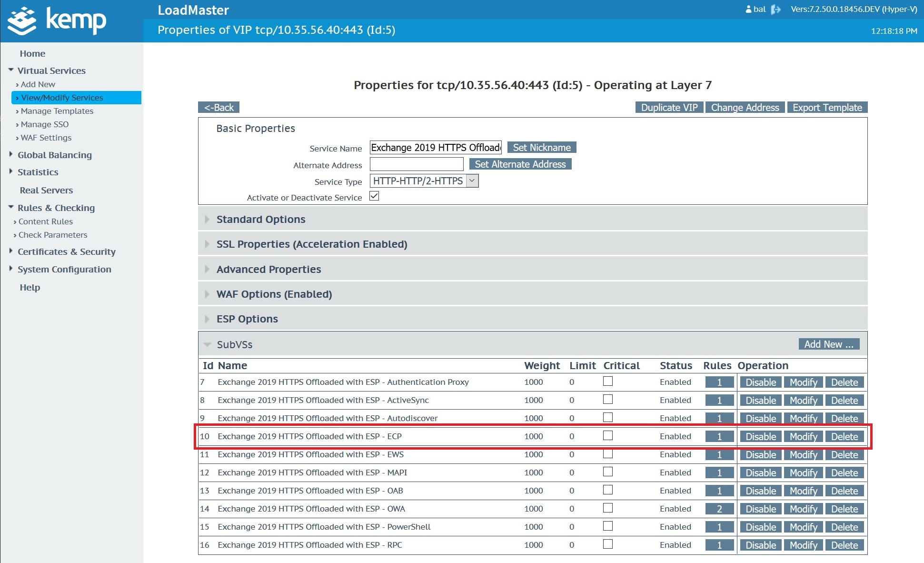
Task: Click the Duplicate VIP button
Action: click(669, 107)
